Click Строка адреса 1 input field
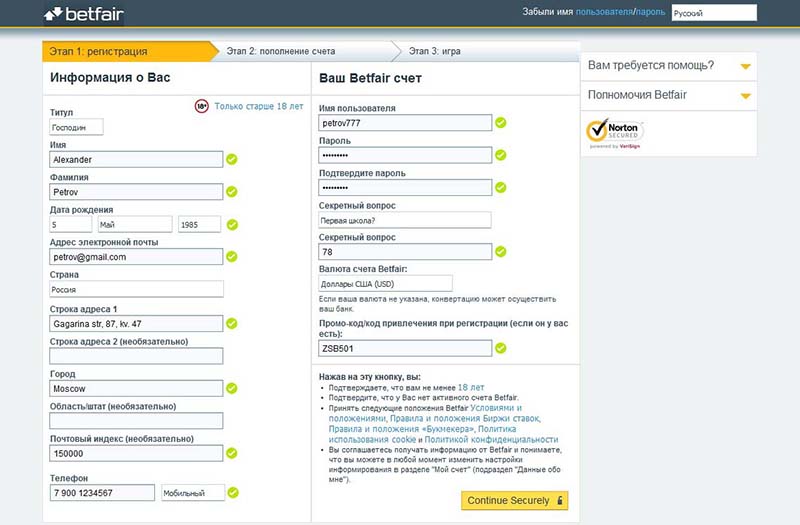The width and height of the screenshot is (800, 525). click(136, 323)
